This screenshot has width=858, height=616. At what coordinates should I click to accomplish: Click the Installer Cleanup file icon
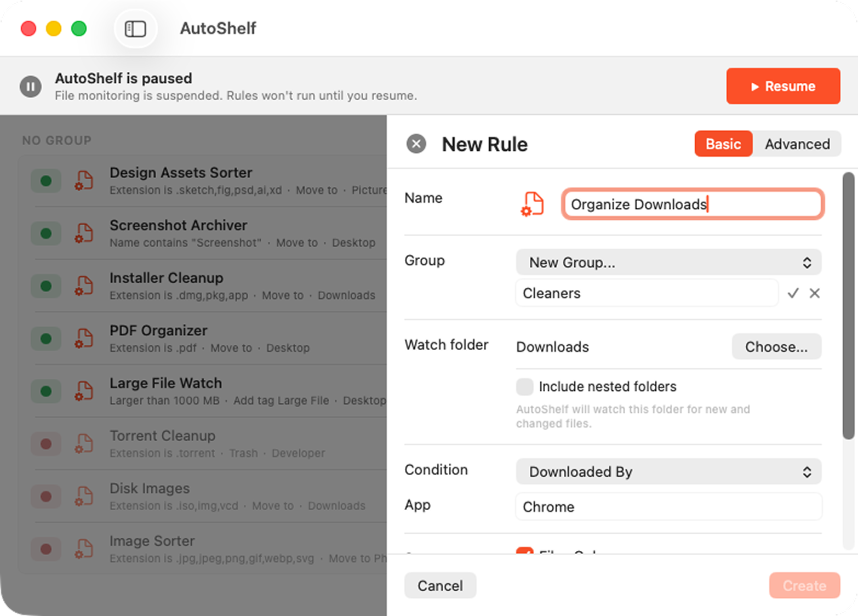[84, 286]
